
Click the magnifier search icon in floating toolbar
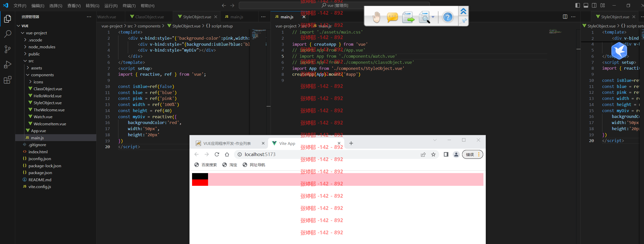tap(425, 17)
